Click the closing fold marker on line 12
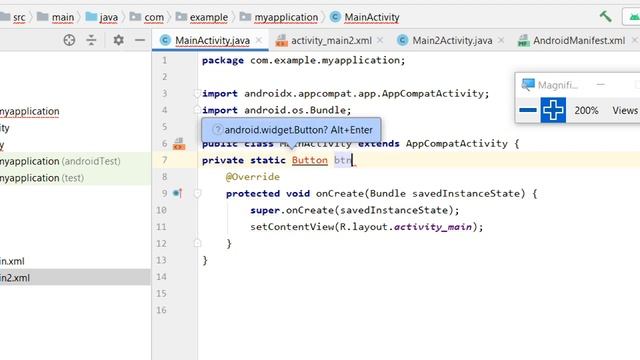The height and width of the screenshot is (360, 640). click(197, 243)
